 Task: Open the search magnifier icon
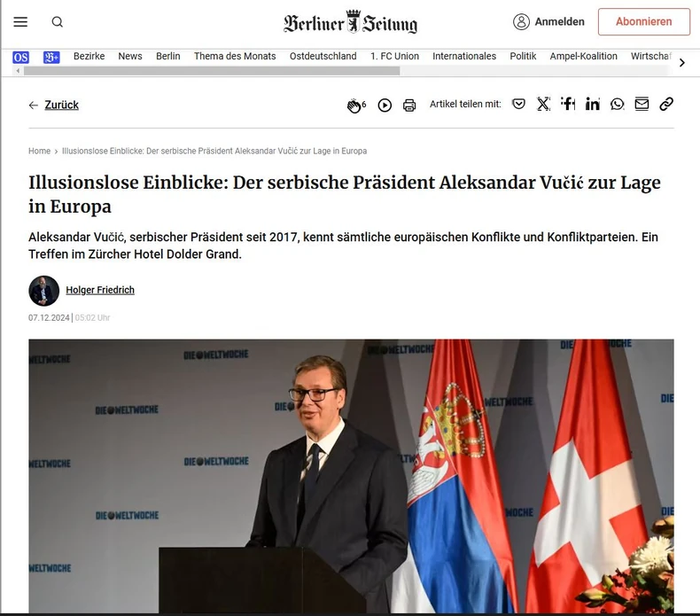(57, 22)
